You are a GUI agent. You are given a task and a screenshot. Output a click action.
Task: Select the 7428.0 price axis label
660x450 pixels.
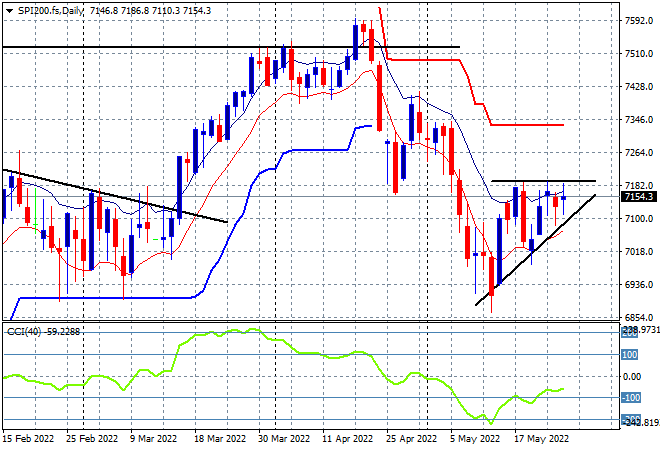tap(639, 87)
